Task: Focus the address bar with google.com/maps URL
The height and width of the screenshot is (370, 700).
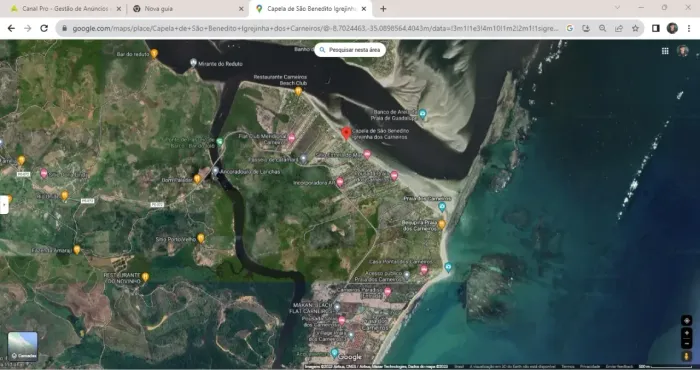Action: 315,28
